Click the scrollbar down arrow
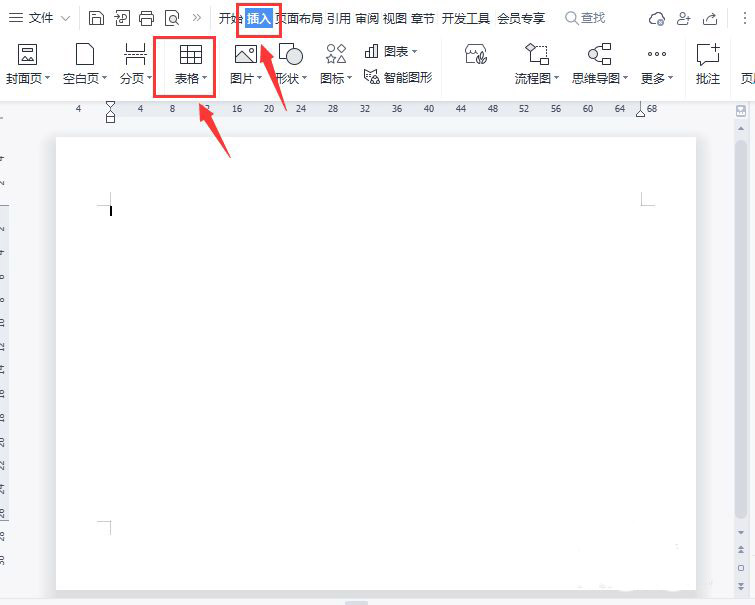The height and width of the screenshot is (605, 755). coord(741,532)
